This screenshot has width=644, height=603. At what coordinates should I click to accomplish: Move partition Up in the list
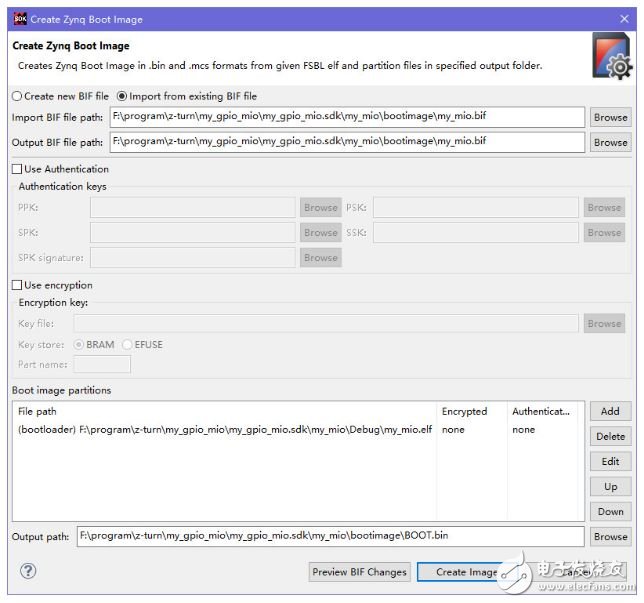[x=610, y=486]
